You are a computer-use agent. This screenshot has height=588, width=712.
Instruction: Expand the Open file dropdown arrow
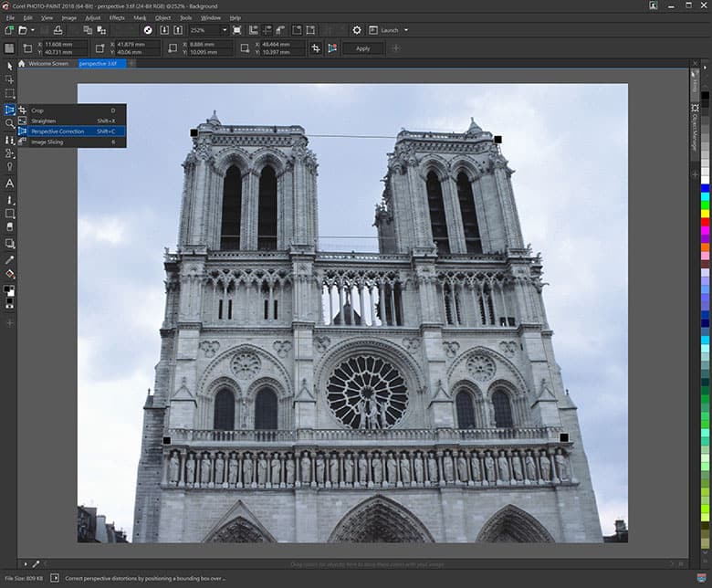point(32,30)
